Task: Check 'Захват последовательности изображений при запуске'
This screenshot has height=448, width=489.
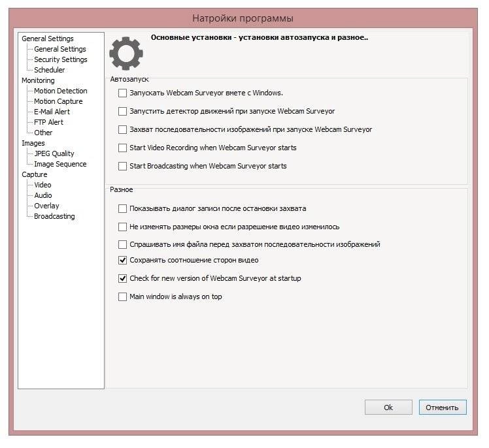Action: [x=122, y=129]
